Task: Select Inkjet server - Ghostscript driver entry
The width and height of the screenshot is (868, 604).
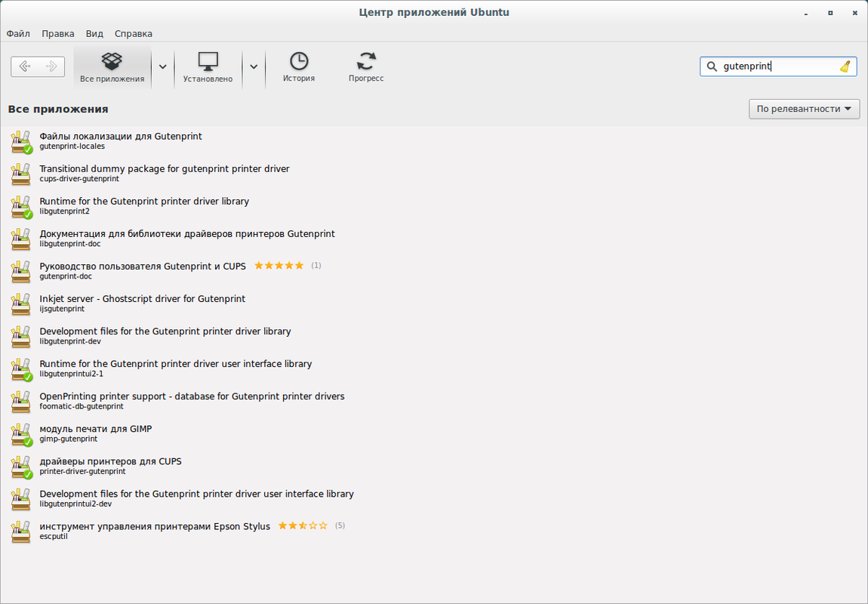Action: (x=434, y=304)
